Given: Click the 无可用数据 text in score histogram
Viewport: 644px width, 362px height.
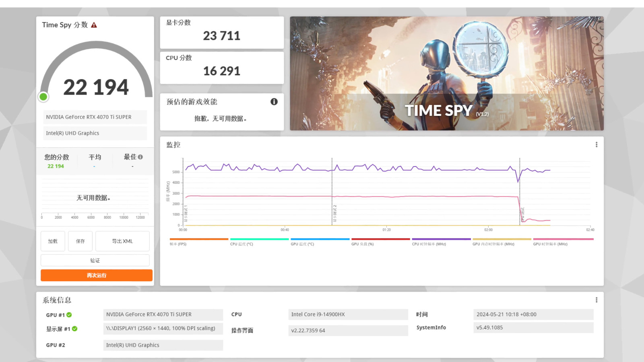Looking at the screenshot, I should [93, 198].
